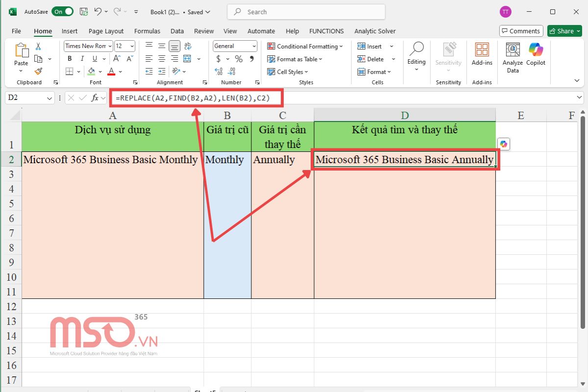Click the Search box in title bar
Screen dimensions: 588x392
306,12
